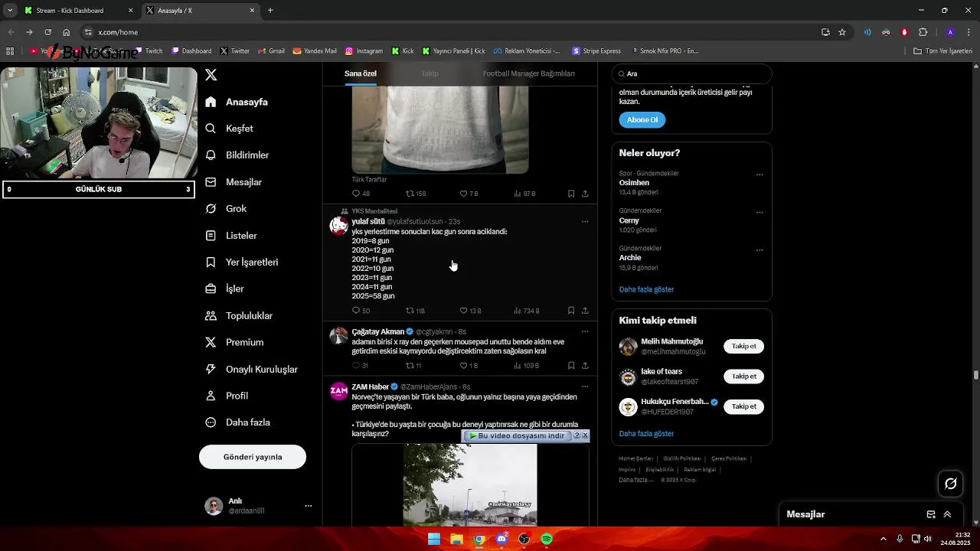This screenshot has width=980, height=551.
Task: Share the yulaf sütü post
Action: (x=585, y=311)
